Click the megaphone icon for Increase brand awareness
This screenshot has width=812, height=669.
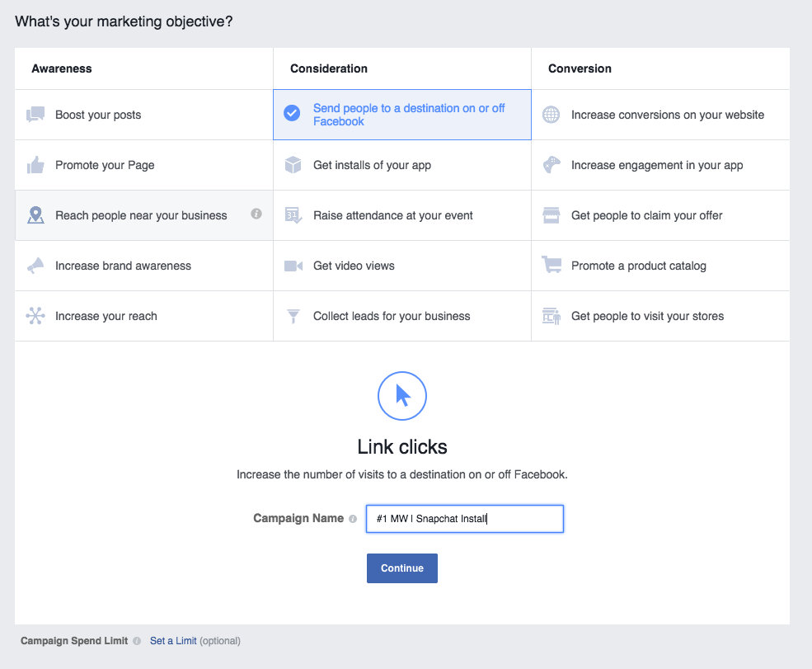35,266
